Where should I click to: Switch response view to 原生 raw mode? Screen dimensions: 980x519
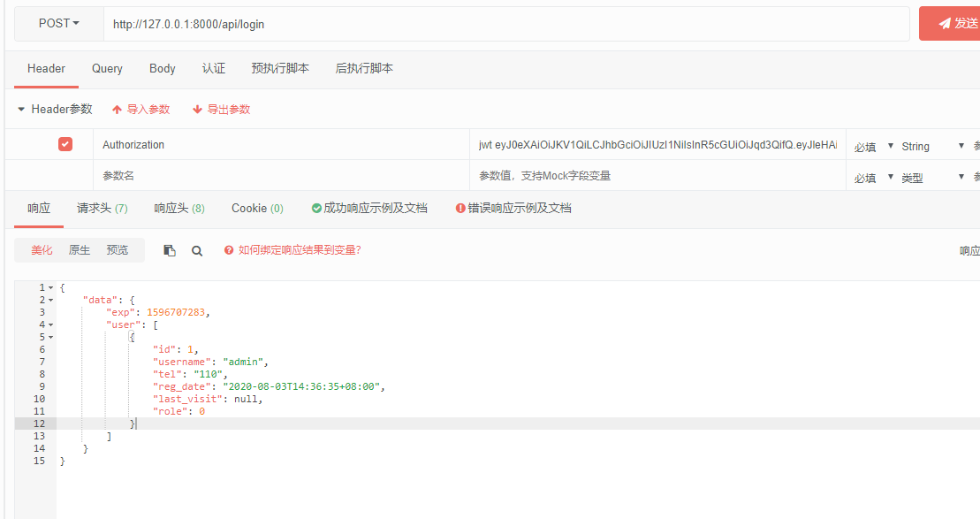[80, 250]
